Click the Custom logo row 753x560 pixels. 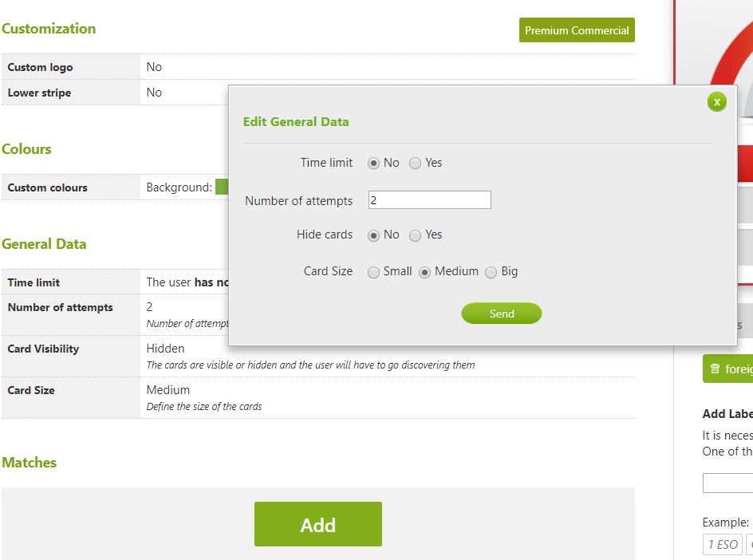pyautogui.click(x=317, y=67)
